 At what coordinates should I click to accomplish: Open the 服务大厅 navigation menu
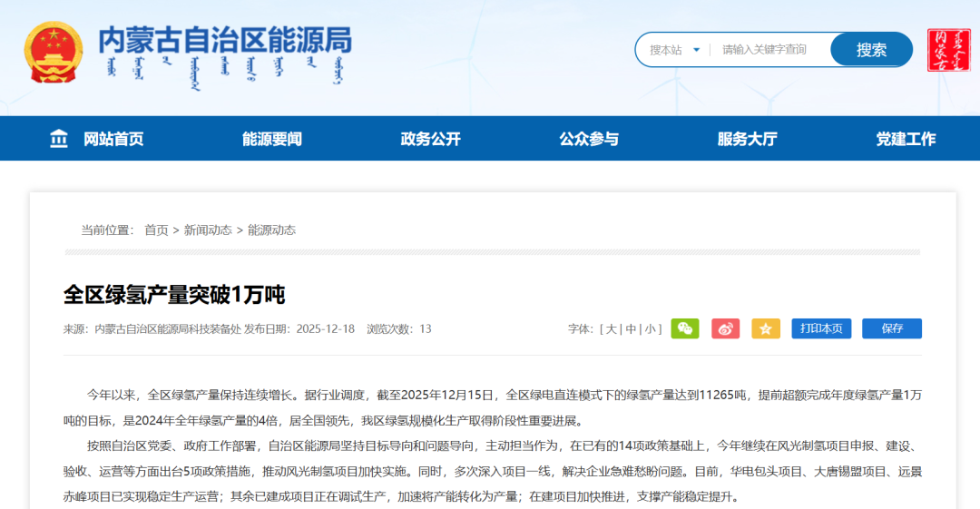748,139
